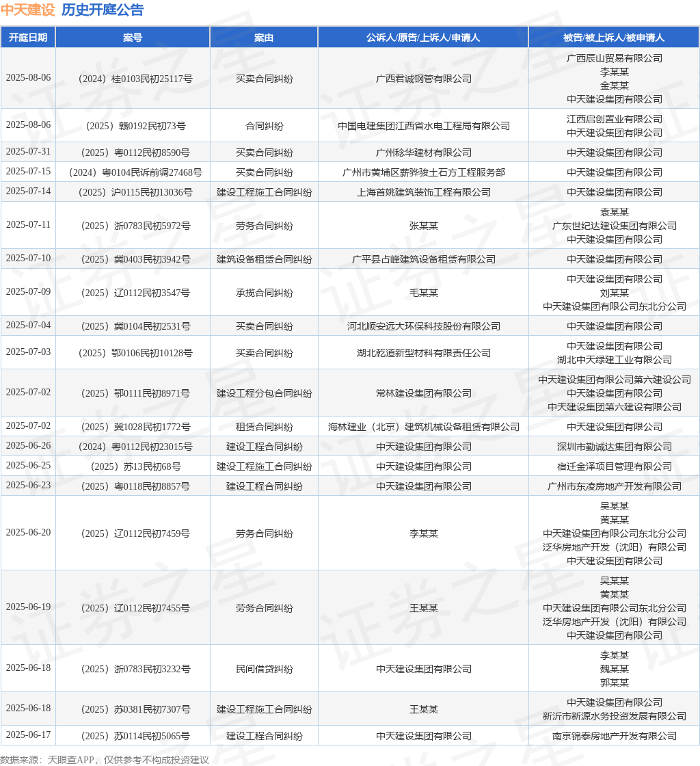
Task: Click cause 民间借贷纠纷
Action: point(264,670)
